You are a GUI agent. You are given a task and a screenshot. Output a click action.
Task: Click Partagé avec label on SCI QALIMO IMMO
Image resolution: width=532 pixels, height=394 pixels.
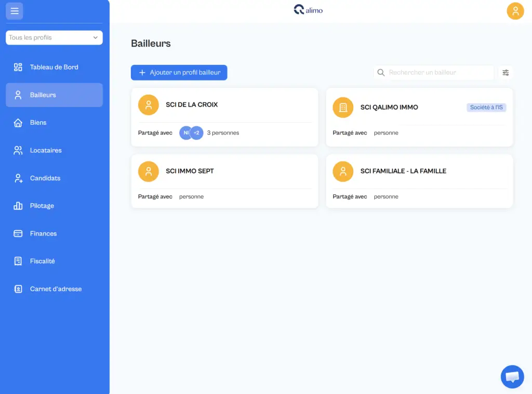tap(350, 133)
